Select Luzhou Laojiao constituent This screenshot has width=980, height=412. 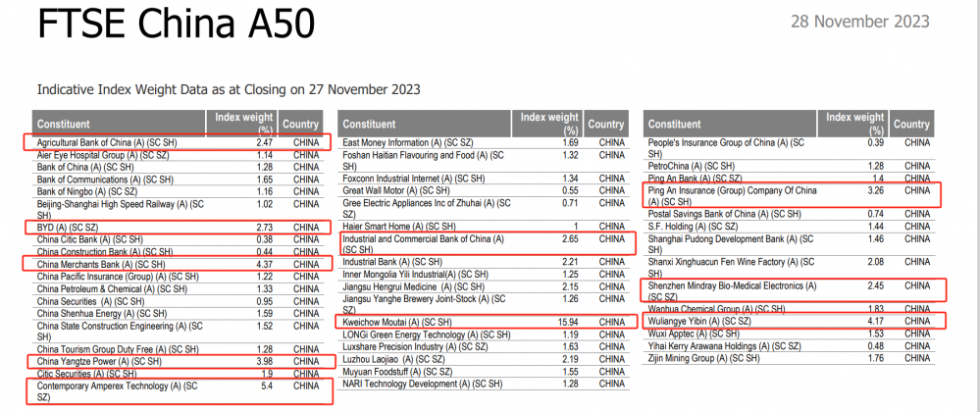click(395, 359)
